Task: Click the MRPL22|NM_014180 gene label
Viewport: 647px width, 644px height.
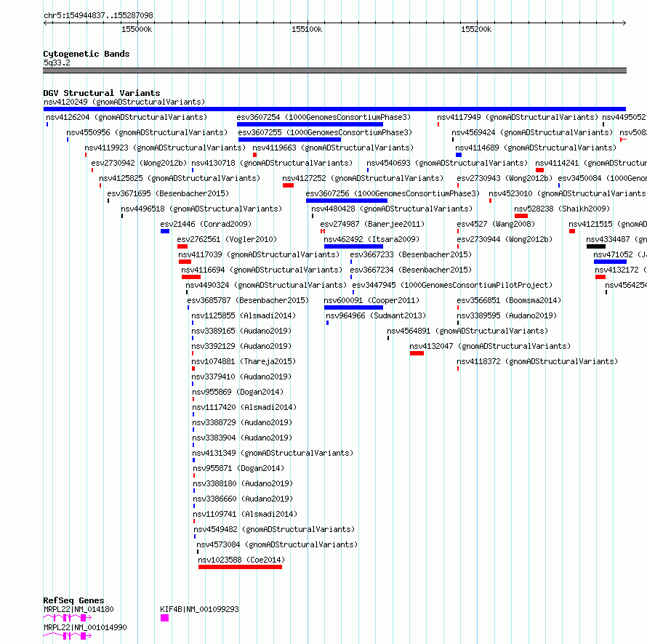Action: [x=79, y=609]
